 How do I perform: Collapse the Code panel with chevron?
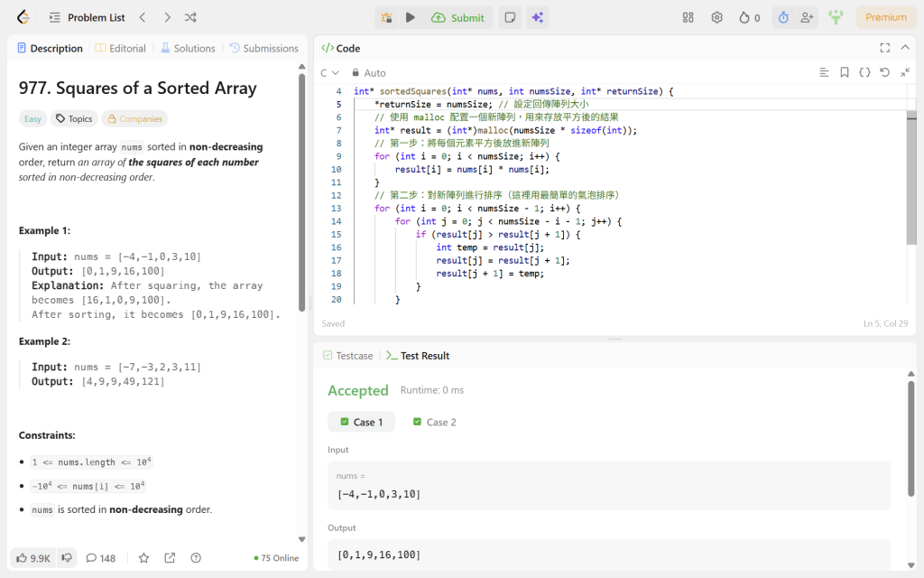905,48
